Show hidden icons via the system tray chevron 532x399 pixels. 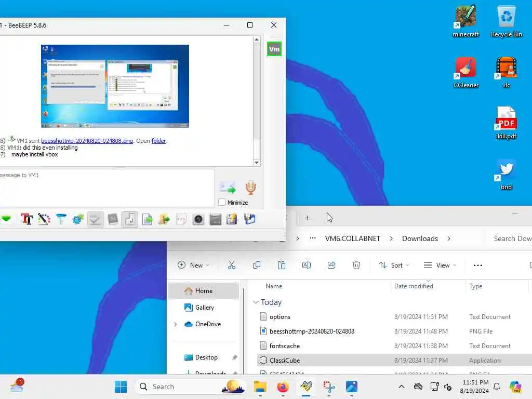402,387
